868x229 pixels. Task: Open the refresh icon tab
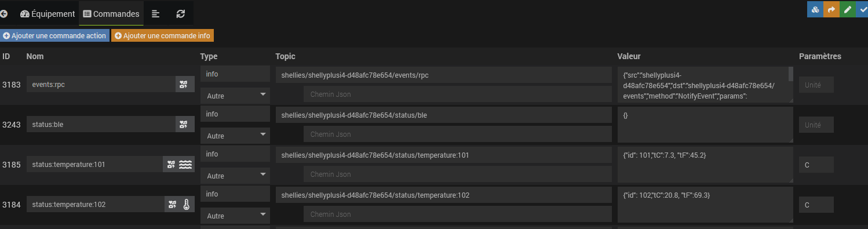tap(181, 13)
